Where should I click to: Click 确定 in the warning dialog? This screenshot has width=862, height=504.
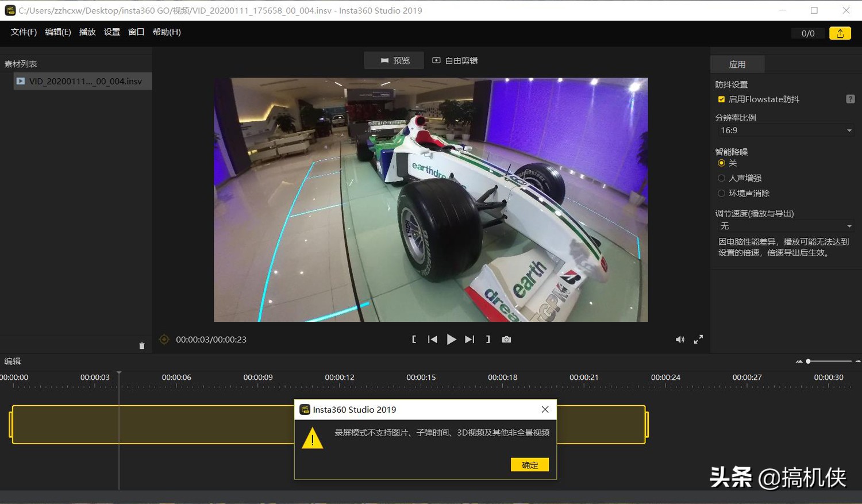tap(529, 465)
